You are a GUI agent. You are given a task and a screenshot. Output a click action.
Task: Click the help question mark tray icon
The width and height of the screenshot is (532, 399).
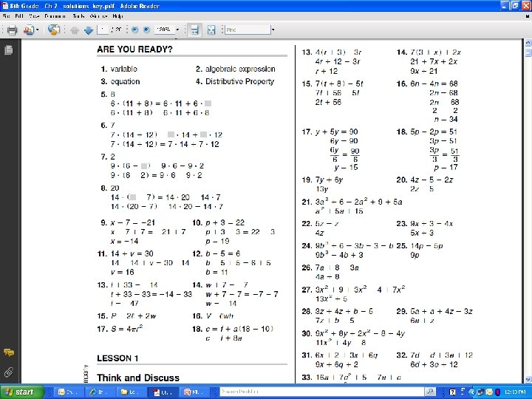pos(452,392)
